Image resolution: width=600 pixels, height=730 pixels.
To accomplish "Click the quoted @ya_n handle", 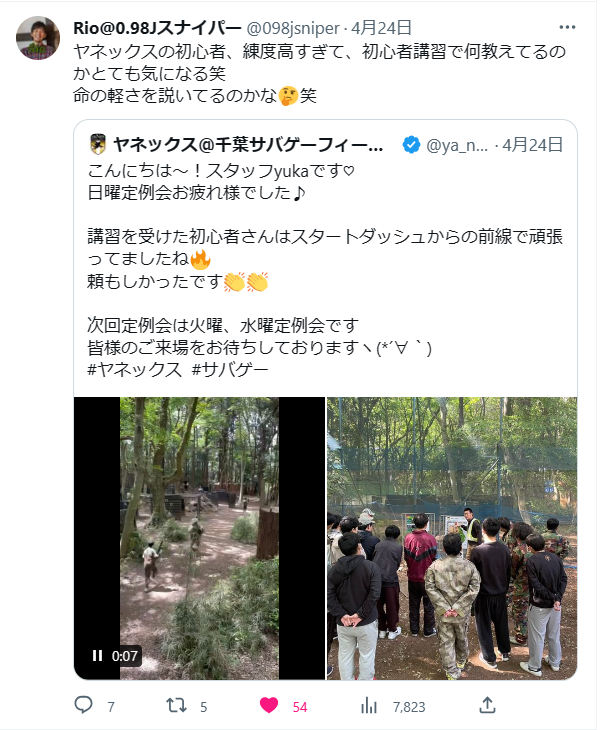I will [x=458, y=146].
